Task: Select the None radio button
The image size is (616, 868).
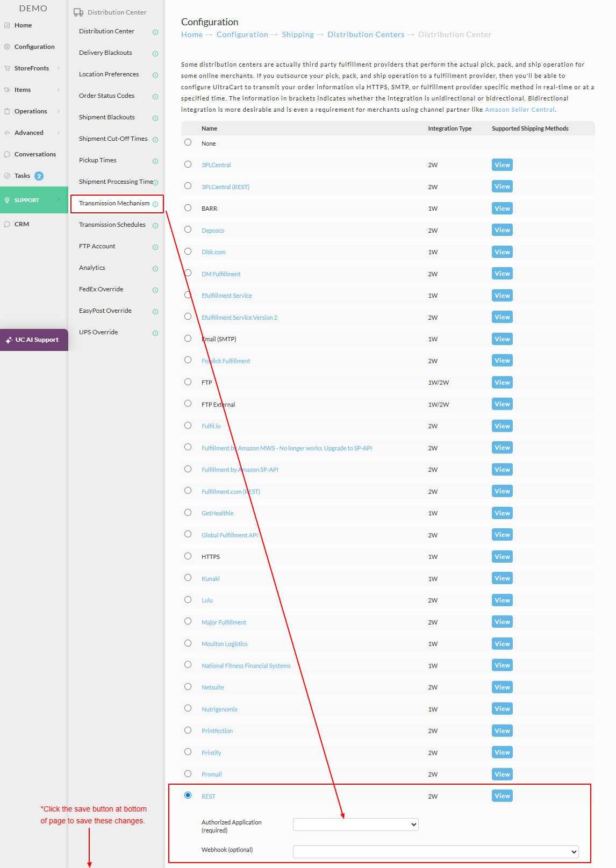Action: click(188, 142)
